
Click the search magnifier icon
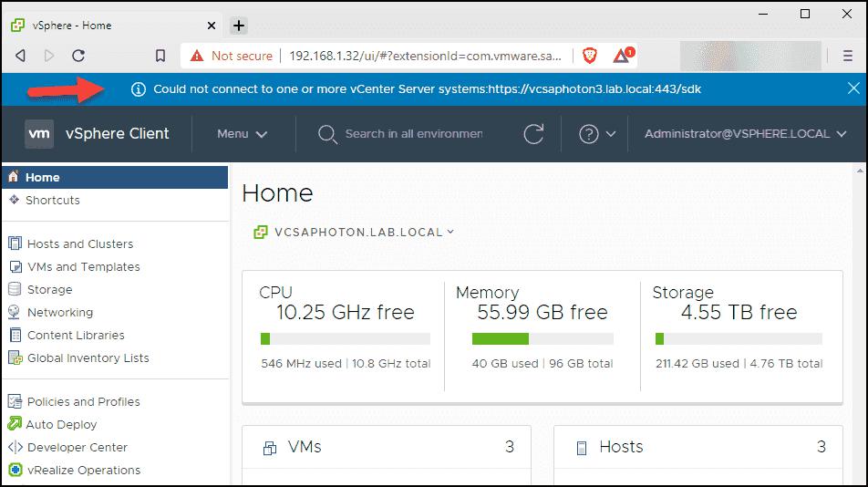coord(327,134)
